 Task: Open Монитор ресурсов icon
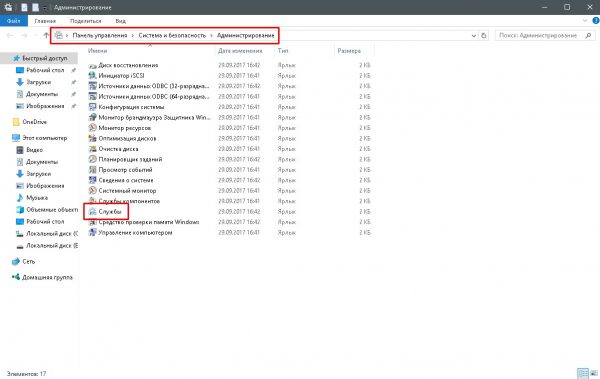pyautogui.click(x=93, y=128)
